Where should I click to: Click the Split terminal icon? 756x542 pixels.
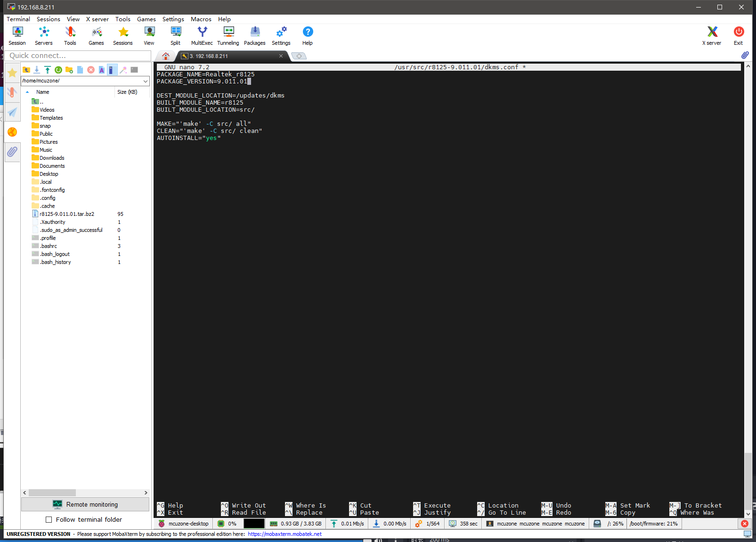[176, 36]
